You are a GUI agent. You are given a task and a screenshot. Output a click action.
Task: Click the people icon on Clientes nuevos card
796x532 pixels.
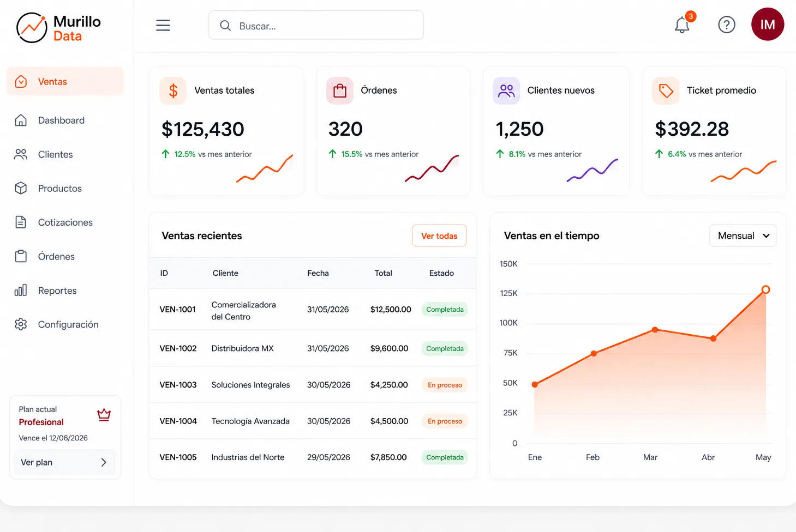[506, 90]
